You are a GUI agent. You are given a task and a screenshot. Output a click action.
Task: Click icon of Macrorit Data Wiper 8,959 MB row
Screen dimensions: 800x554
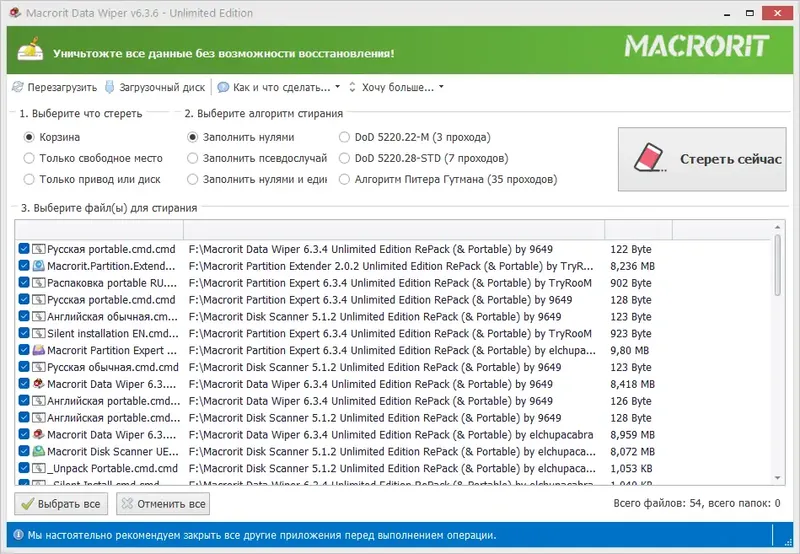39,434
